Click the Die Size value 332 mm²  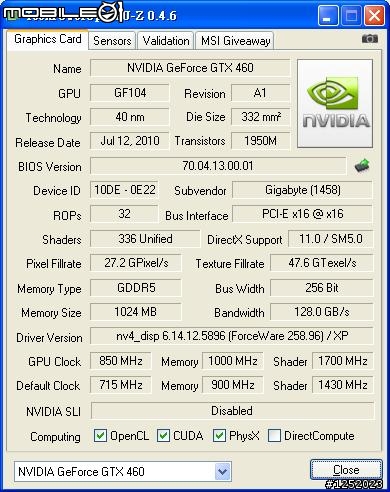coord(261,117)
